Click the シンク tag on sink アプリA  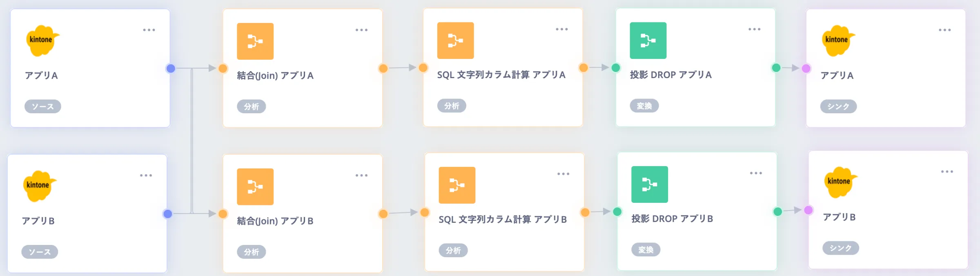pos(838,106)
